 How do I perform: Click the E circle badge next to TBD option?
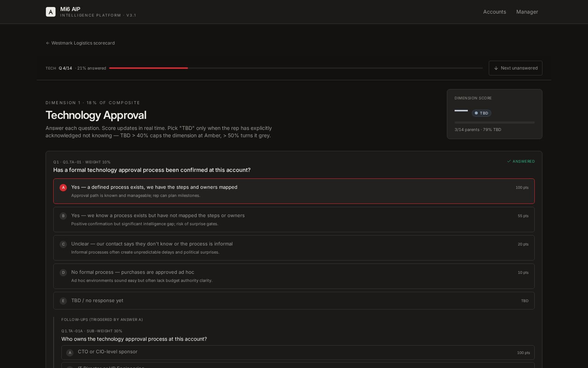tap(63, 301)
